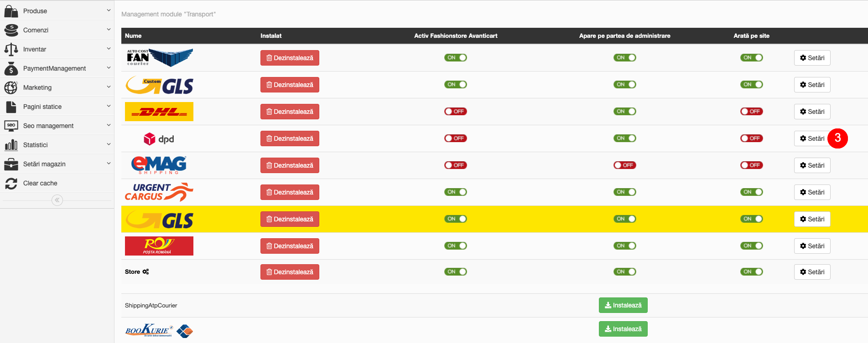
Task: Expand Marketing menu chevron
Action: point(109,87)
